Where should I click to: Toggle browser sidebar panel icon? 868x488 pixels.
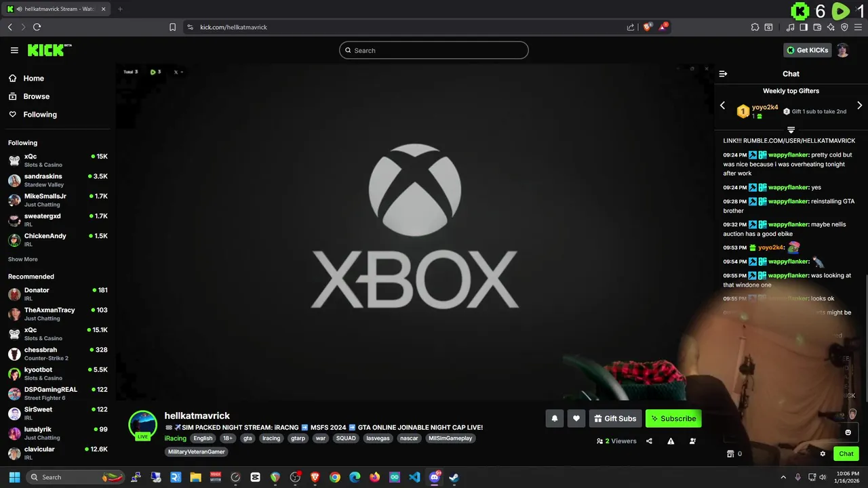click(804, 27)
